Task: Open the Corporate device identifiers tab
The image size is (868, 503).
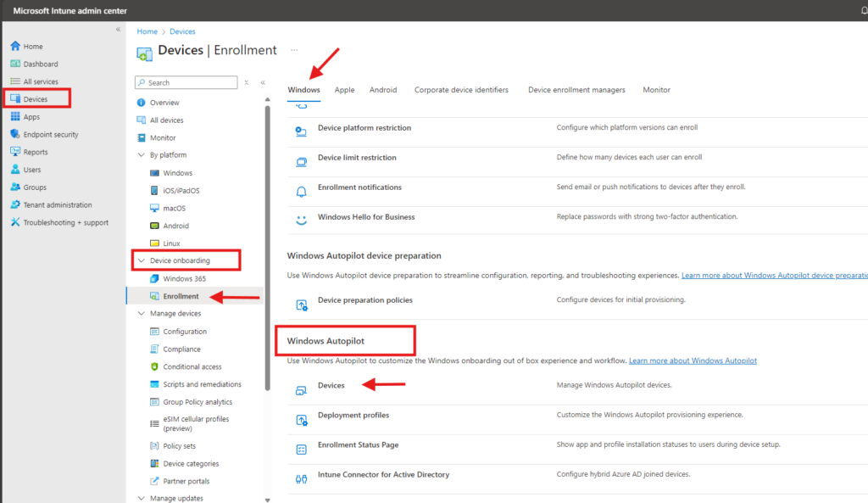Action: point(461,89)
